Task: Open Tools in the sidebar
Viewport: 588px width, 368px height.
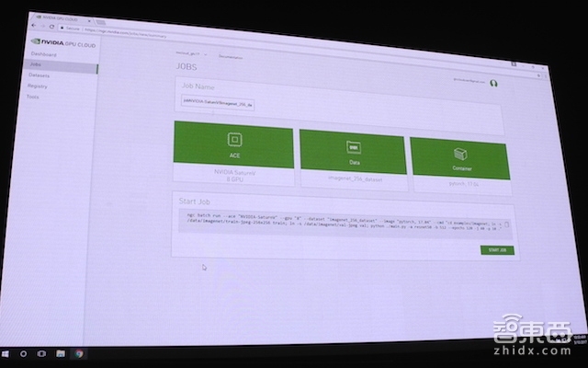Action: click(x=33, y=96)
